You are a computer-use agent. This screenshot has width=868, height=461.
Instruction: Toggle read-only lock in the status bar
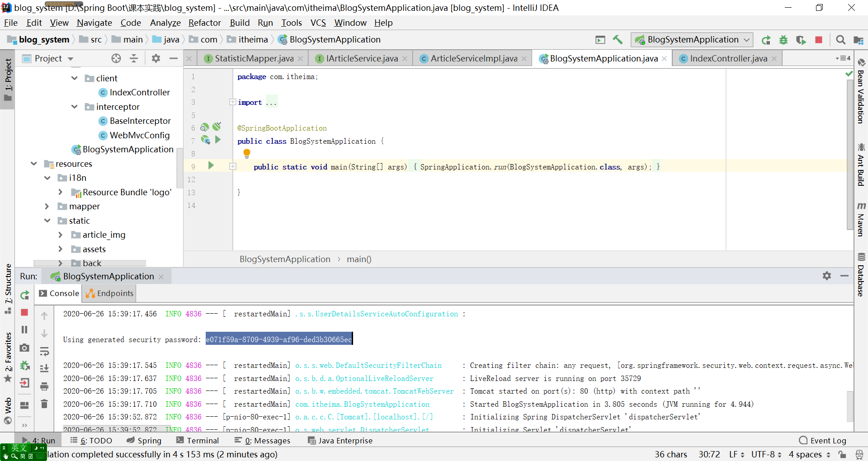(x=842, y=454)
